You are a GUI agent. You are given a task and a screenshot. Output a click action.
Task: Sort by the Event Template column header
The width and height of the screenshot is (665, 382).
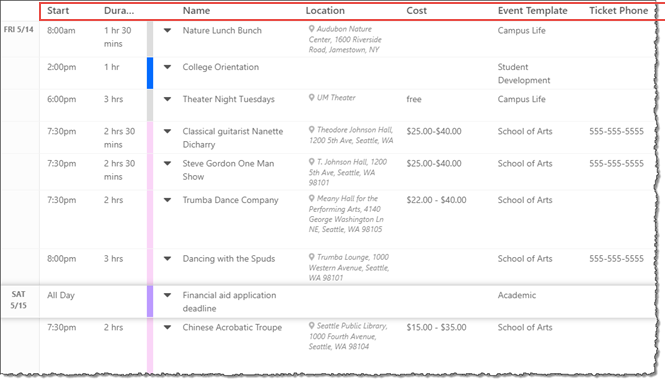click(x=533, y=11)
